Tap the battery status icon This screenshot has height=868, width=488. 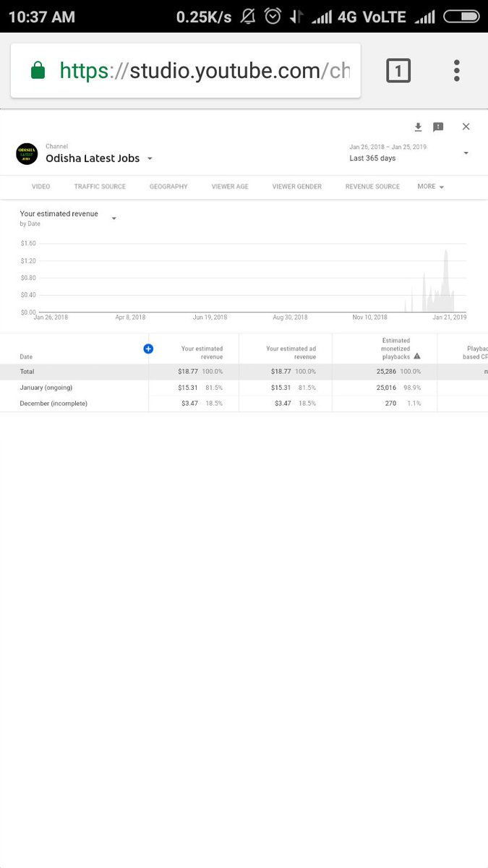tap(461, 16)
